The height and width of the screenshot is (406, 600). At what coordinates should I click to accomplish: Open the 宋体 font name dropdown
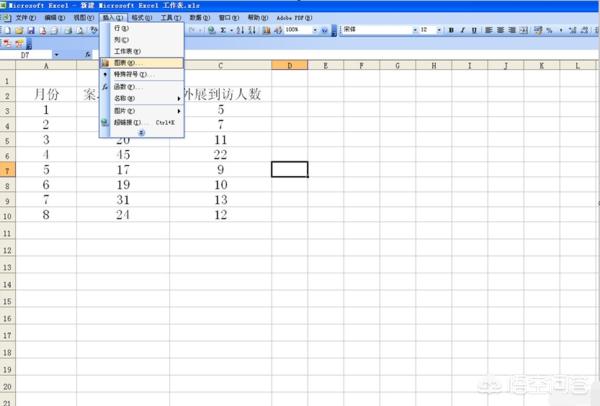coord(415,30)
